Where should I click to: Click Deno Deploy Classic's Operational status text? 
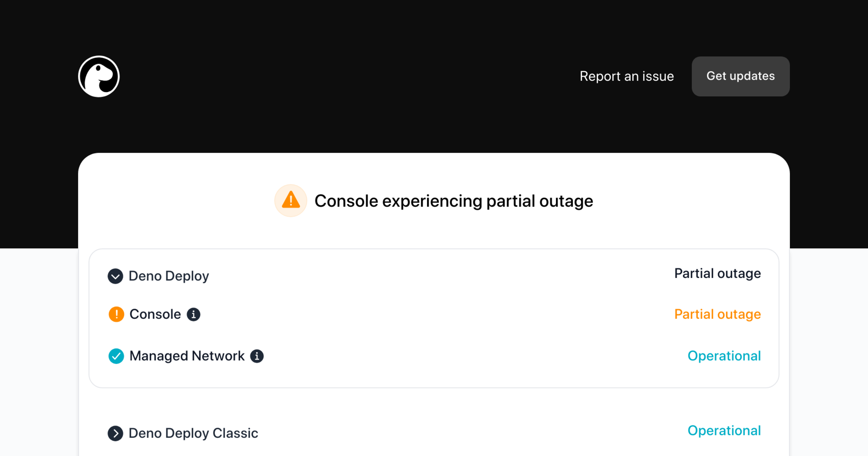pos(724,431)
